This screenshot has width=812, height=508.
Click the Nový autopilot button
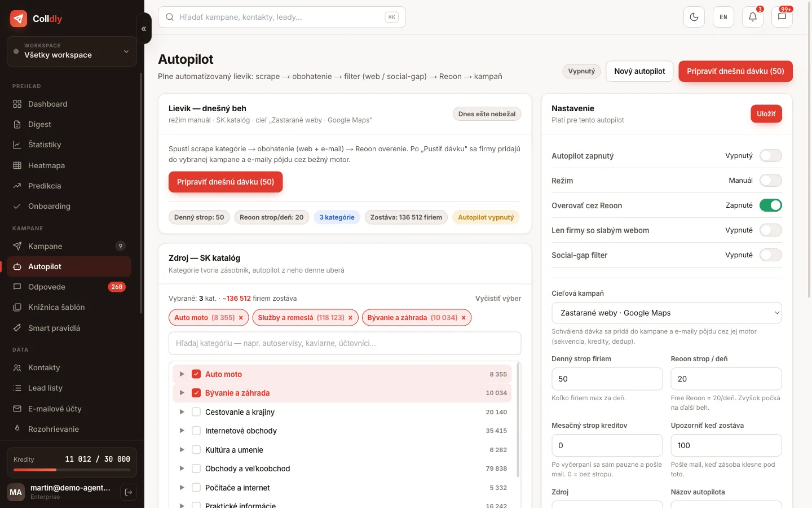pos(639,71)
